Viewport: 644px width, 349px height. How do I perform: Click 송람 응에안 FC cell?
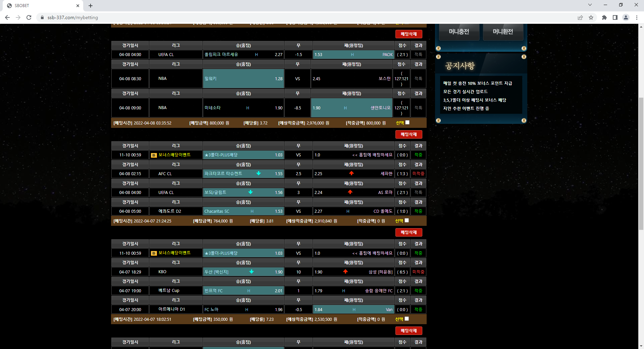click(x=354, y=291)
